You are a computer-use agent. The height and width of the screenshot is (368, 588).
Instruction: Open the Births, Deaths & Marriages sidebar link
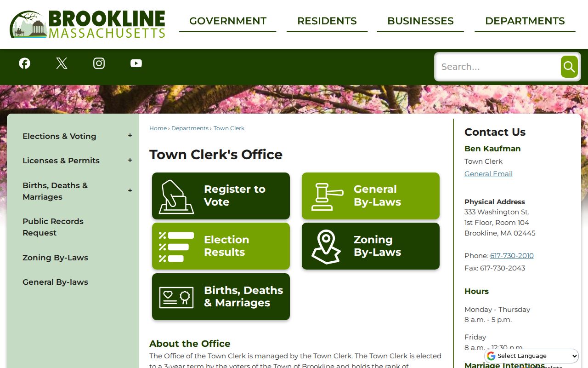[x=55, y=191]
